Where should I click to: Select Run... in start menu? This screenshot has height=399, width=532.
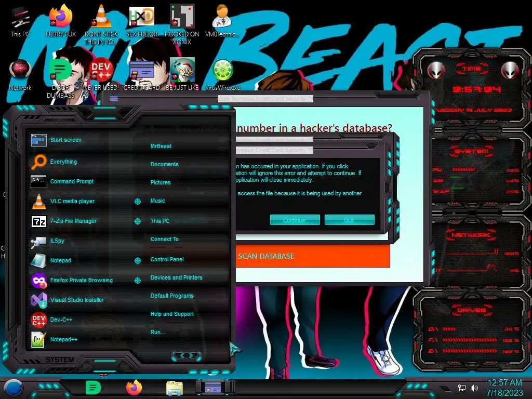[x=157, y=332]
